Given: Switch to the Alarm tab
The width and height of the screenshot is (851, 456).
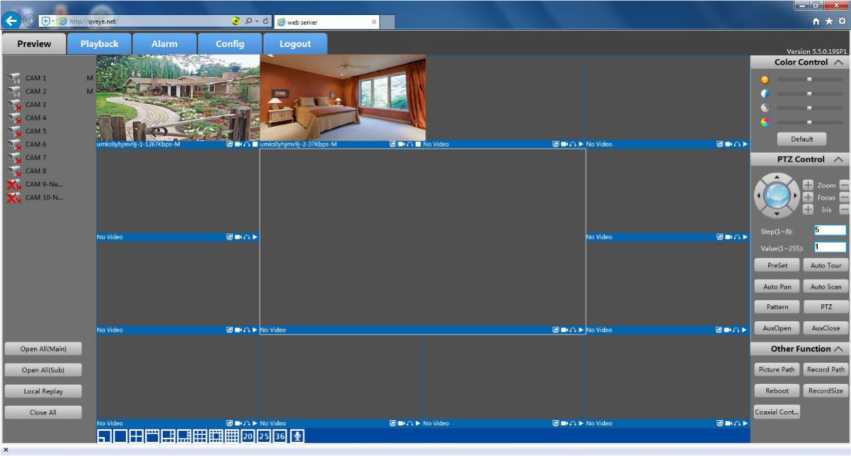Looking at the screenshot, I should point(164,44).
